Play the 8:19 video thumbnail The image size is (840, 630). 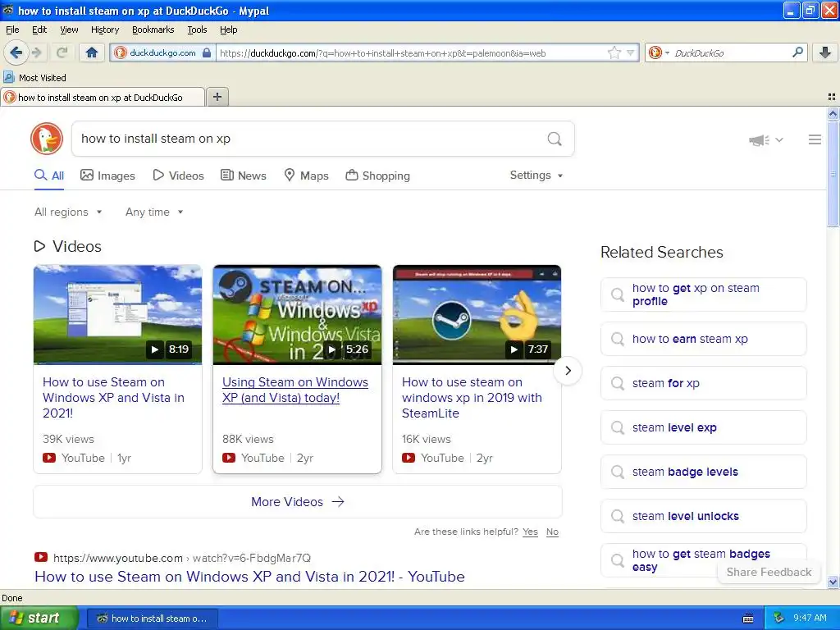(x=118, y=314)
